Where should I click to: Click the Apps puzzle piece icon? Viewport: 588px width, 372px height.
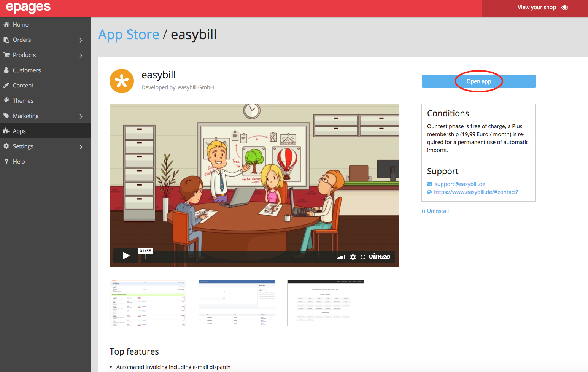point(6,131)
